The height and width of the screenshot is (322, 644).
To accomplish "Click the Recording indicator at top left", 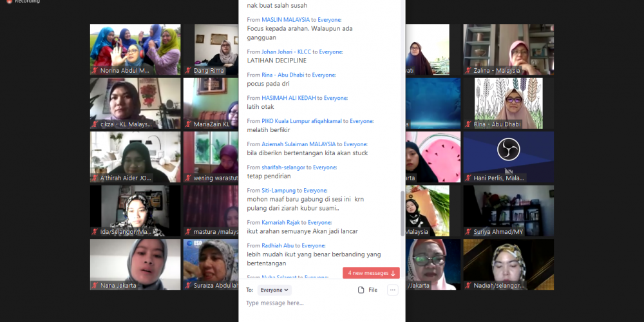I will (x=23, y=2).
